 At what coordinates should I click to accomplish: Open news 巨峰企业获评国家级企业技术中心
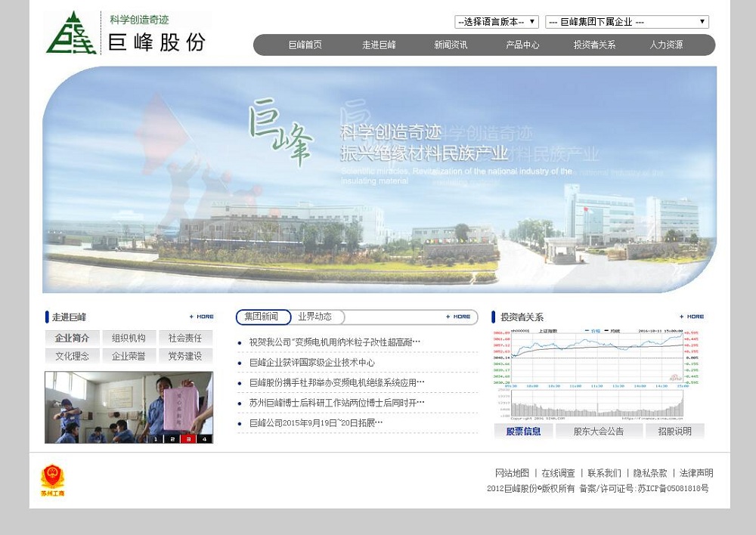click(312, 363)
